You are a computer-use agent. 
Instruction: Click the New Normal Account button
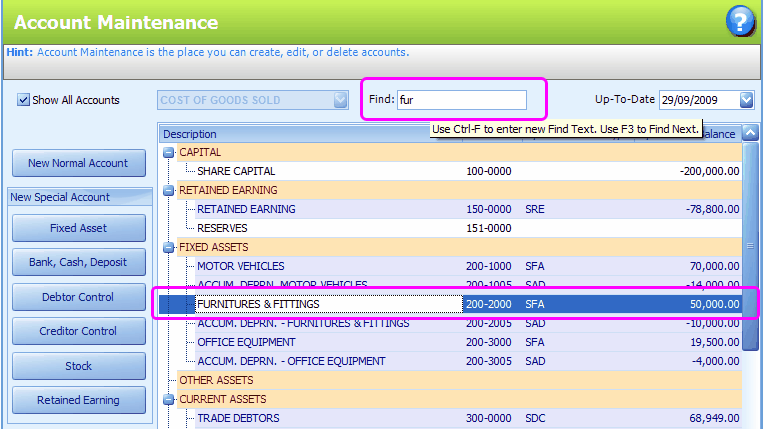78,163
